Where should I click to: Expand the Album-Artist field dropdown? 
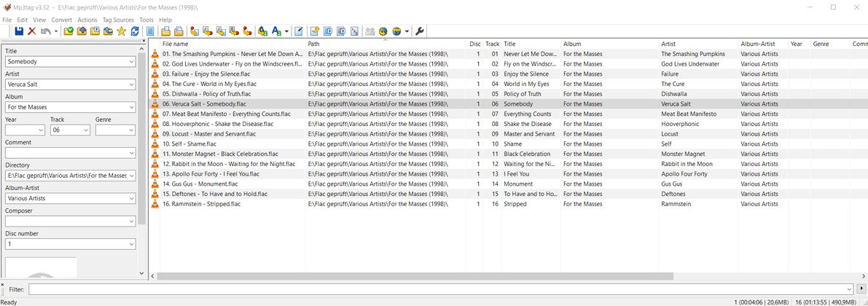click(131, 198)
